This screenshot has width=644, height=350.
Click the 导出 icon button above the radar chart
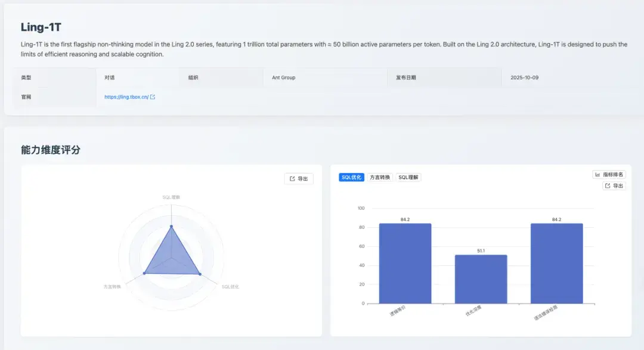tap(298, 178)
